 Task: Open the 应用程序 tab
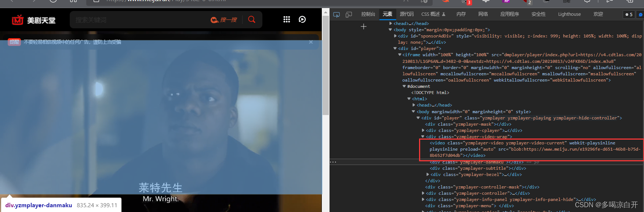pos(510,14)
